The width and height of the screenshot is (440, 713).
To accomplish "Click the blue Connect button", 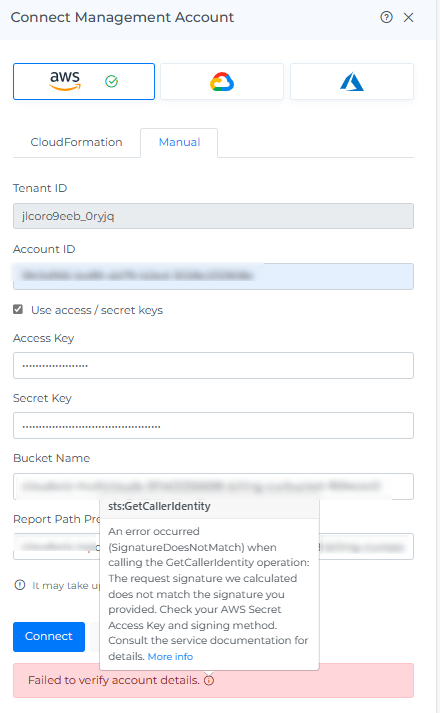I will [49, 636].
